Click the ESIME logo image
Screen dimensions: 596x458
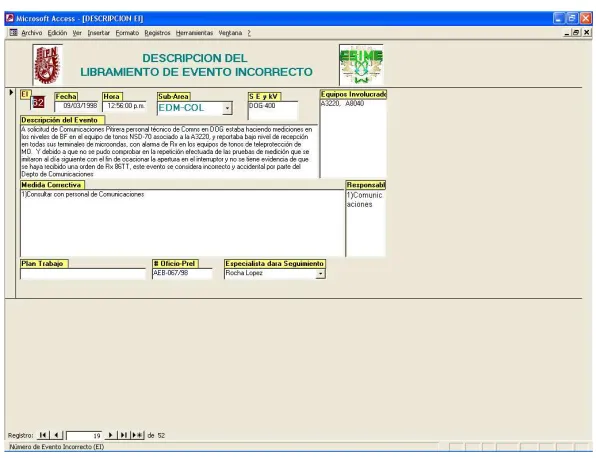pyautogui.click(x=361, y=65)
